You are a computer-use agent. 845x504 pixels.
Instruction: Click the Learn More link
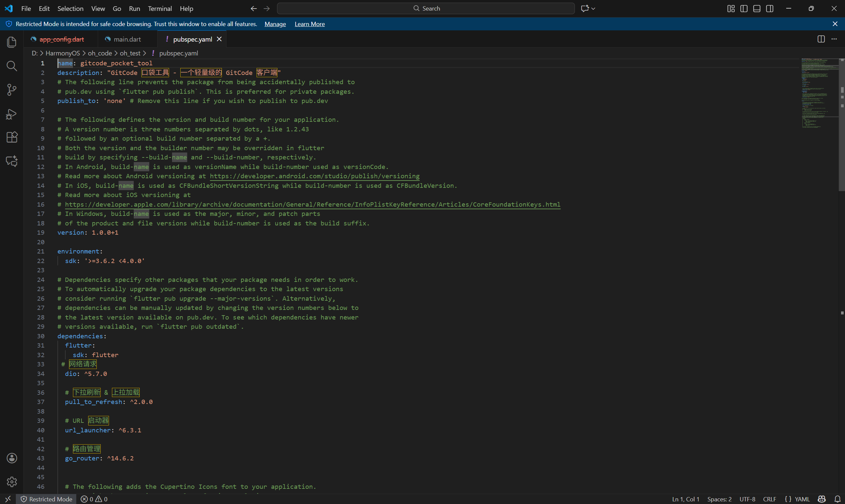309,24
